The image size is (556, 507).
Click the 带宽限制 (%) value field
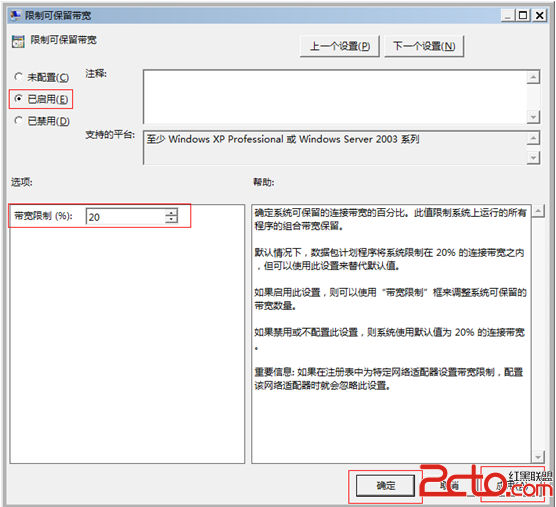pyautogui.click(x=126, y=216)
